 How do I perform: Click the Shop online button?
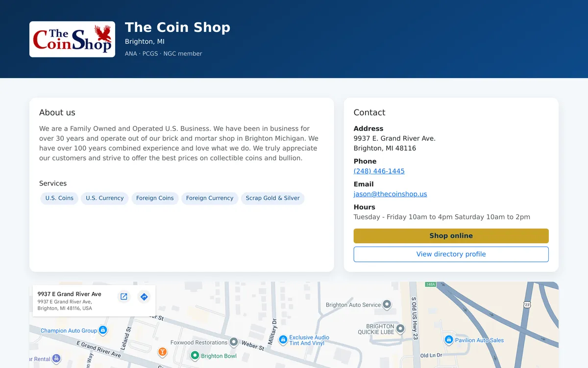click(451, 236)
